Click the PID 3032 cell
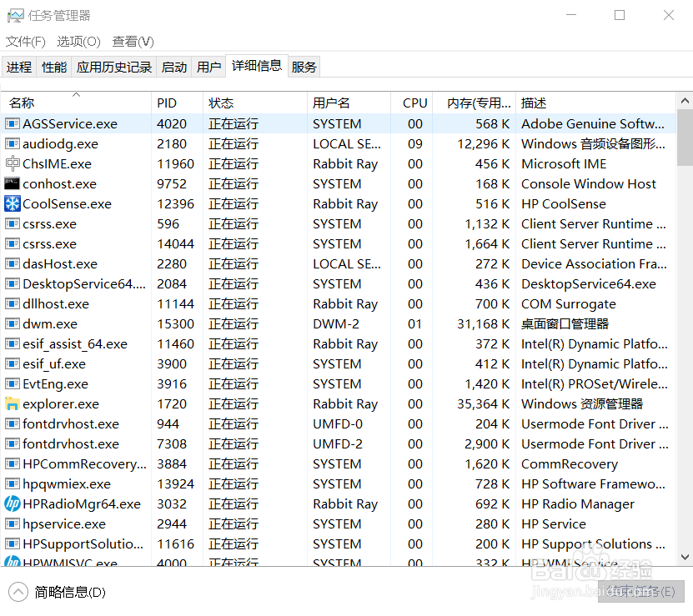 172,503
